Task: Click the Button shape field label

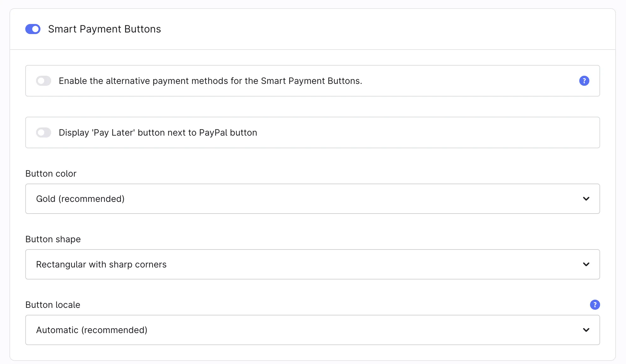Action: [x=53, y=239]
